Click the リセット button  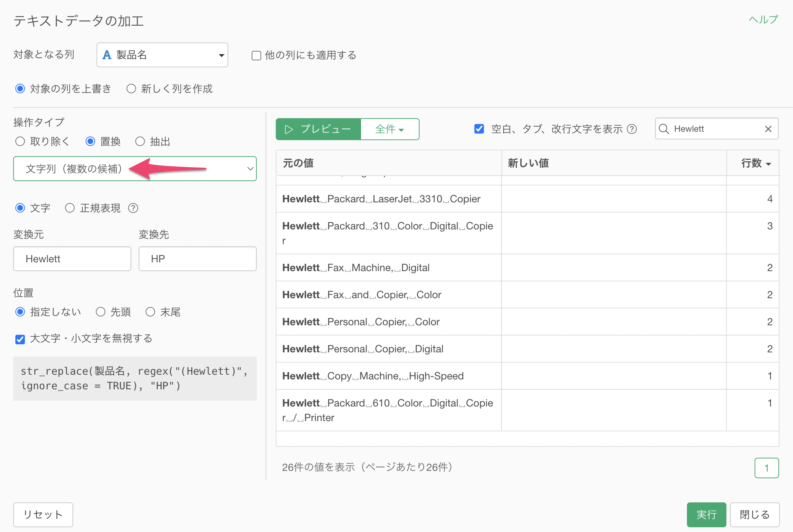tap(43, 514)
